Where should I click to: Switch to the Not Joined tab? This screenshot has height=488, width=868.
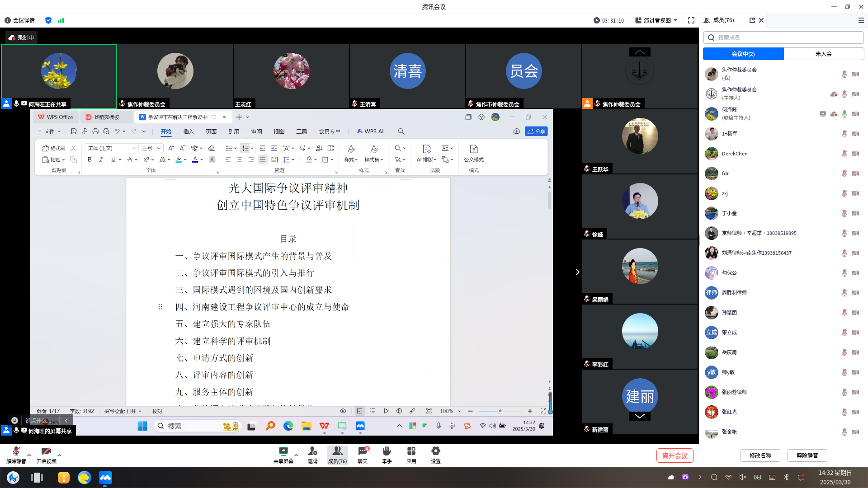tap(823, 54)
